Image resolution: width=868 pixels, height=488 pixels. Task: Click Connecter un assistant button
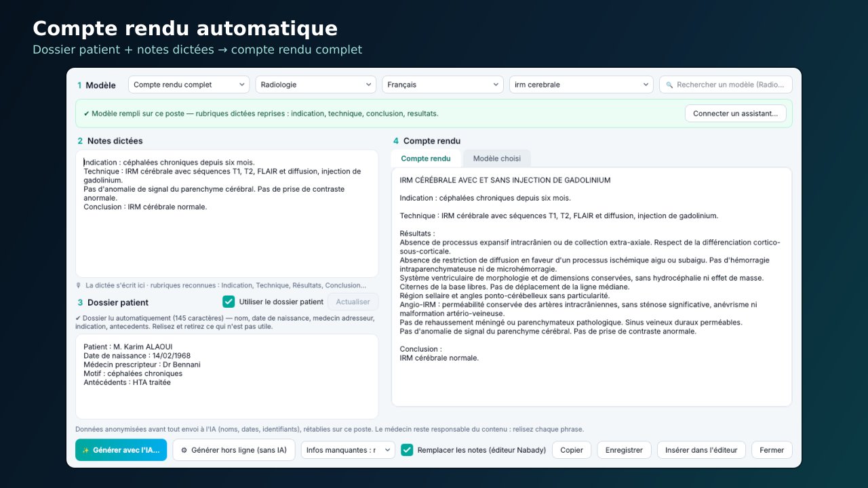coord(736,113)
